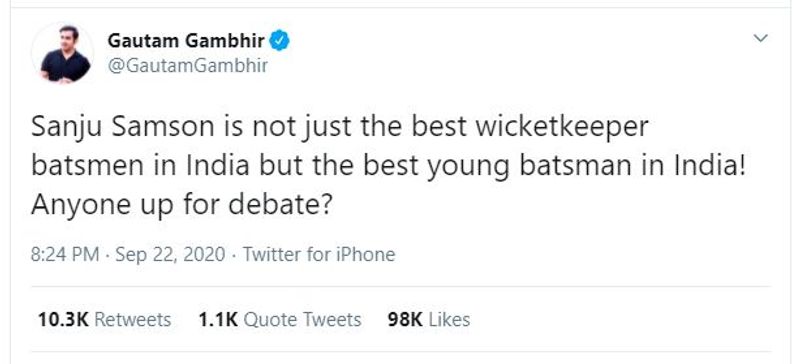The height and width of the screenshot is (364, 800).
Task: View the 1.1K Quote Tweets list
Action: [280, 320]
